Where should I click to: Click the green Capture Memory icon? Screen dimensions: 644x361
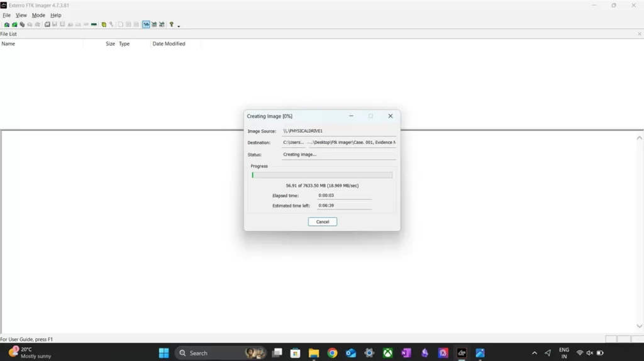coord(94,25)
